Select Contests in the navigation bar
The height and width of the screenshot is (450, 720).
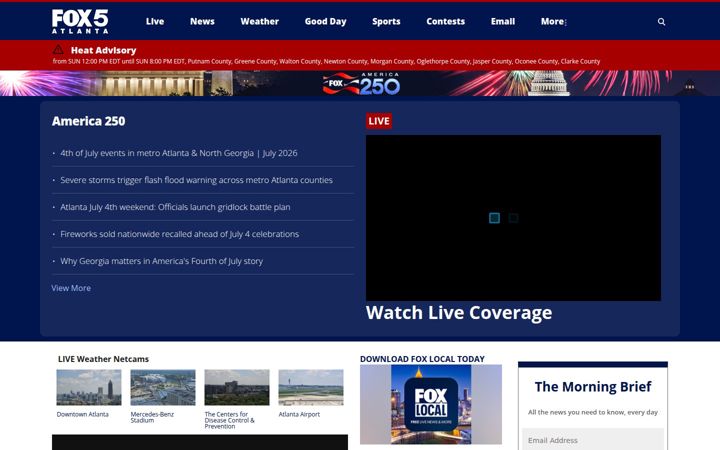coord(445,21)
